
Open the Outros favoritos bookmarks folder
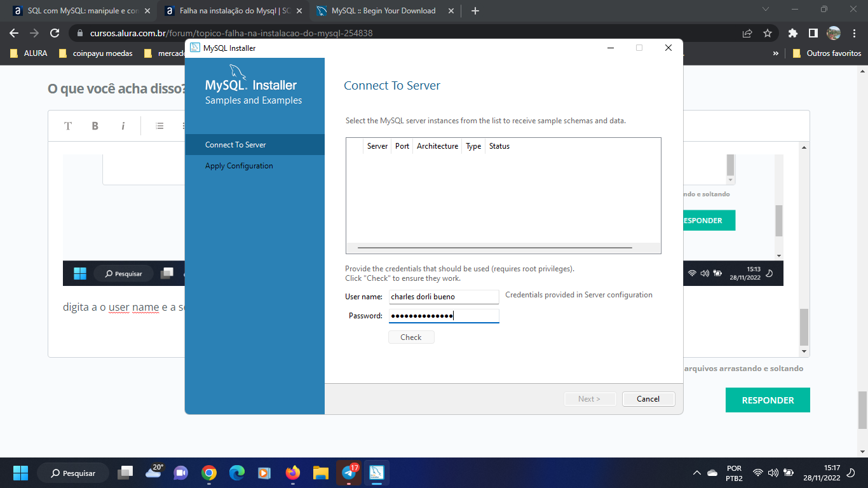pyautogui.click(x=827, y=53)
